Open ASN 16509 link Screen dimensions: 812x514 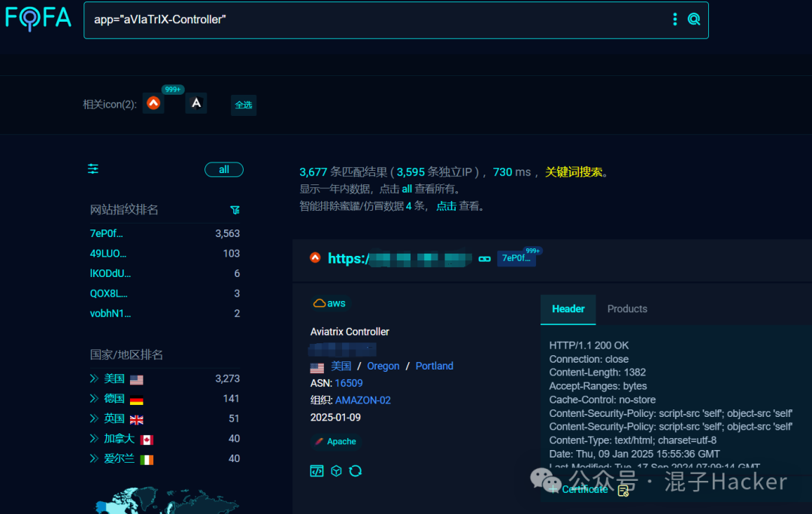coord(349,383)
